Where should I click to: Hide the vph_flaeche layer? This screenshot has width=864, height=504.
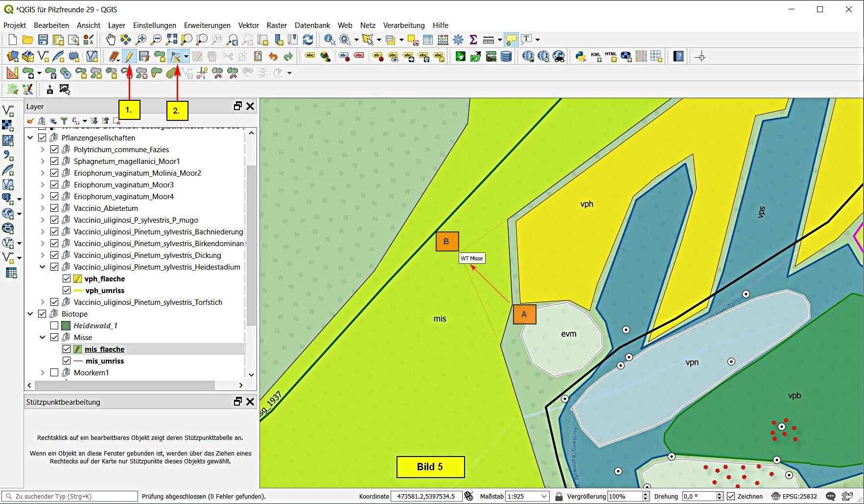click(x=67, y=278)
